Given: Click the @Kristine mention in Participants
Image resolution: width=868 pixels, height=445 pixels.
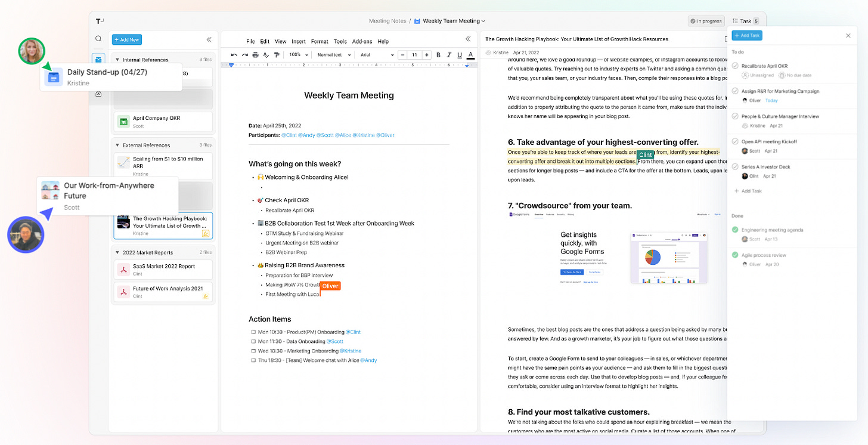Looking at the screenshot, I should click(x=364, y=135).
